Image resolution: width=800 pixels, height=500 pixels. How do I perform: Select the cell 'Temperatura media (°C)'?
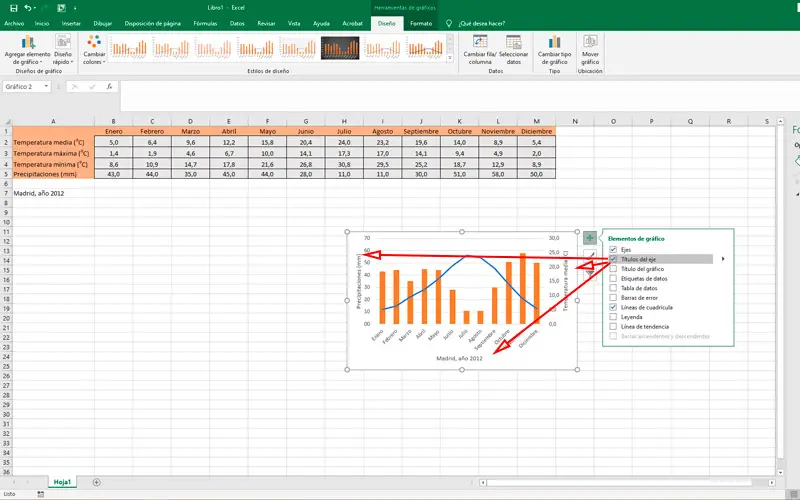click(53, 142)
